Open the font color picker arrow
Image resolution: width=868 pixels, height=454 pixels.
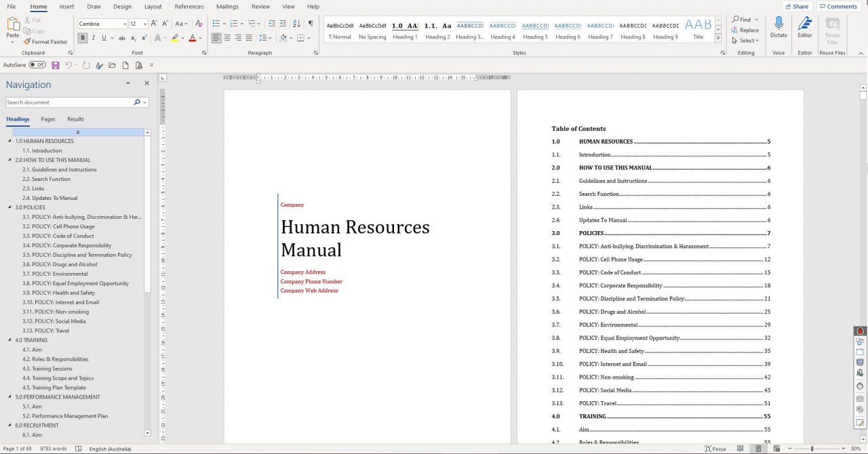pos(199,37)
